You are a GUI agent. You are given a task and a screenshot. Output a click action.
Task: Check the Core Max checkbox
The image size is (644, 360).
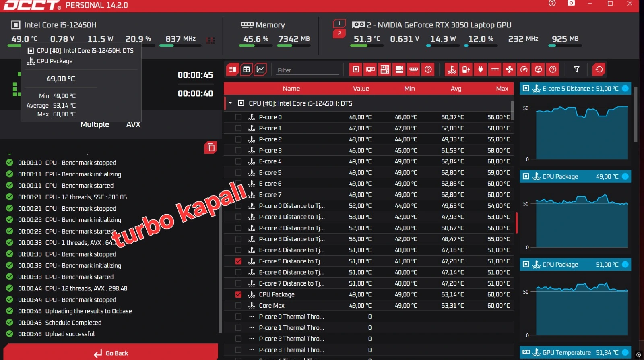coord(238,306)
